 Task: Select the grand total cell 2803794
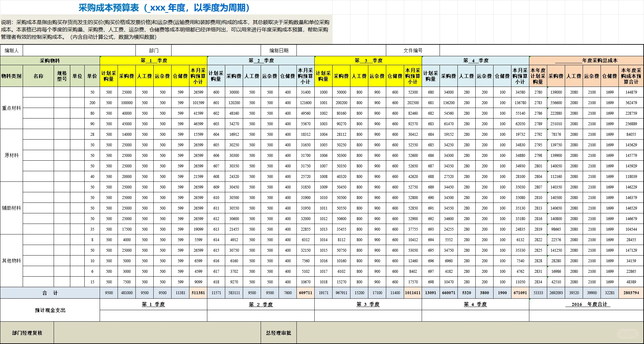click(631, 293)
